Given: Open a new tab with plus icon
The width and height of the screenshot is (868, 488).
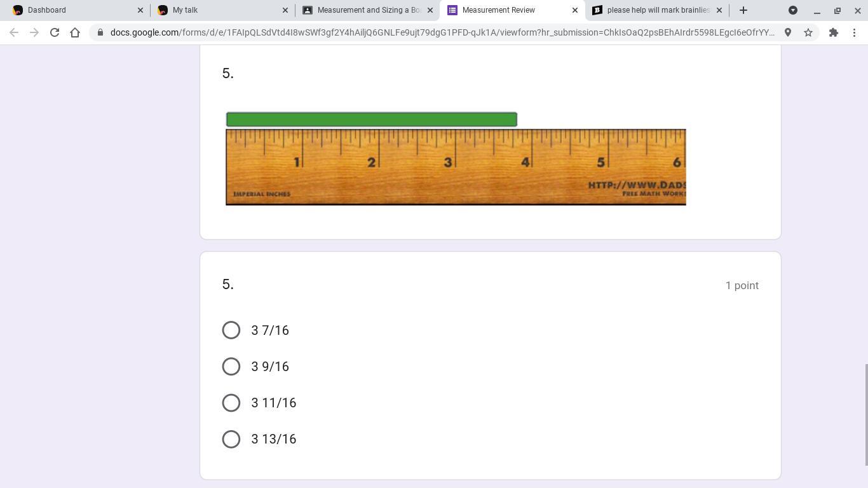Looking at the screenshot, I should 743,10.
